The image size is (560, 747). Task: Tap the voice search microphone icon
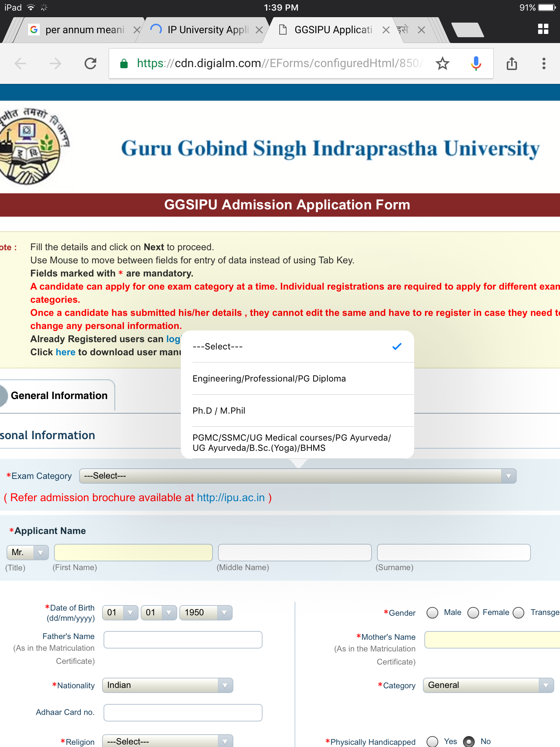[x=476, y=64]
